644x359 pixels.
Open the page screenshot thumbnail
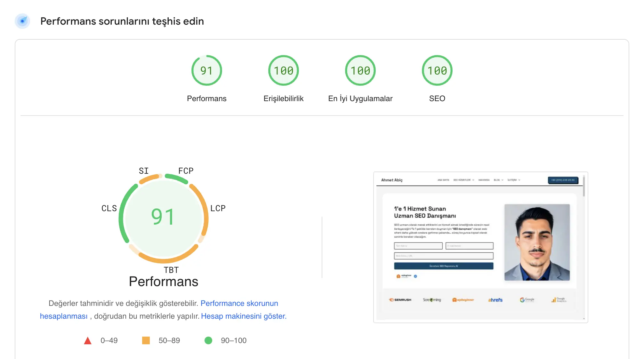[480, 247]
